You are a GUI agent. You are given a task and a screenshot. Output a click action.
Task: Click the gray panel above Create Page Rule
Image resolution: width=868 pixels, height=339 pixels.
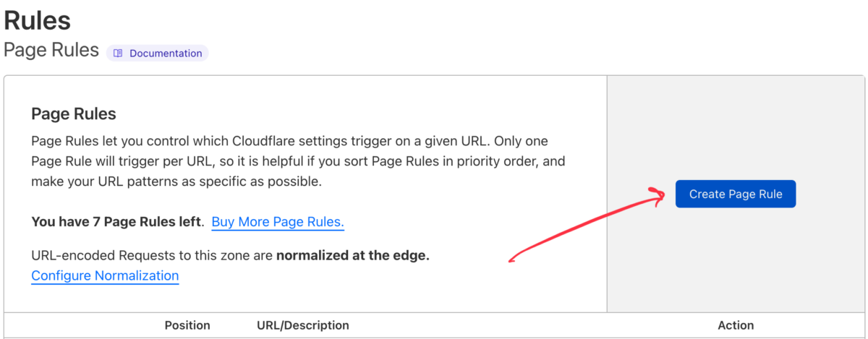coord(735,123)
